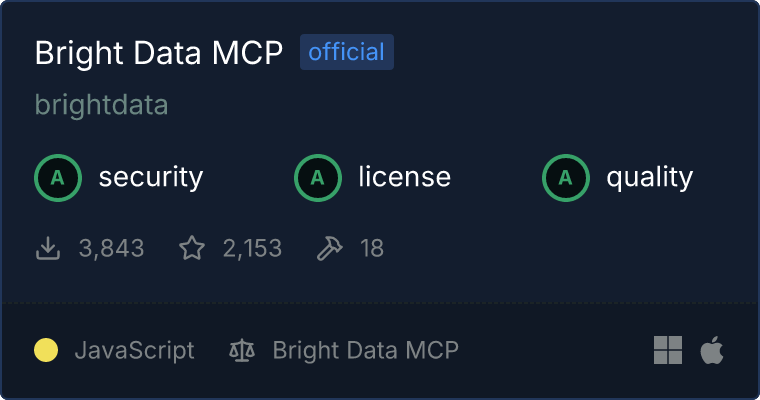Screen dimensions: 760x400
Task: Click the JavaScript language label
Action: tap(134, 350)
